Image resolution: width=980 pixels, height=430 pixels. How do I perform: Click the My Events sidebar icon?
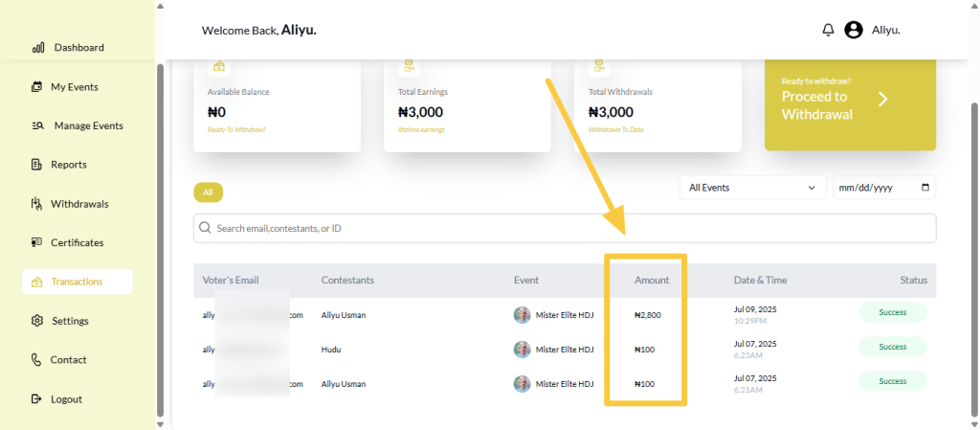click(x=37, y=87)
